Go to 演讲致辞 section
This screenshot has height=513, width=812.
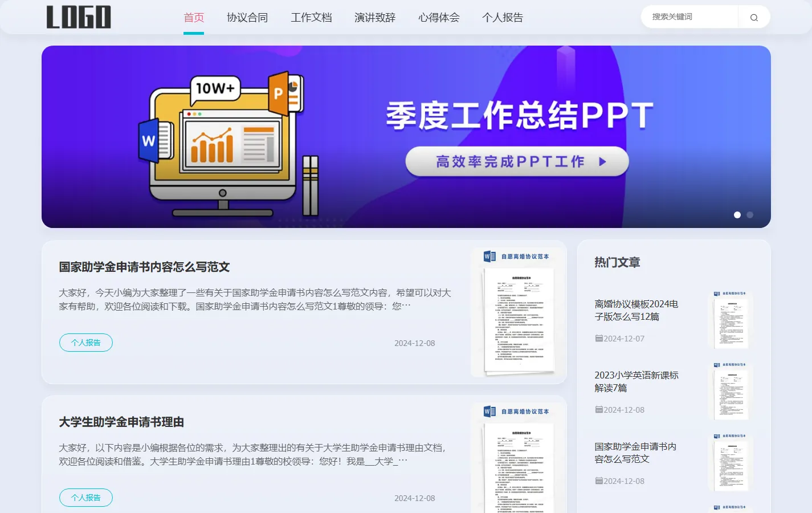(x=375, y=17)
